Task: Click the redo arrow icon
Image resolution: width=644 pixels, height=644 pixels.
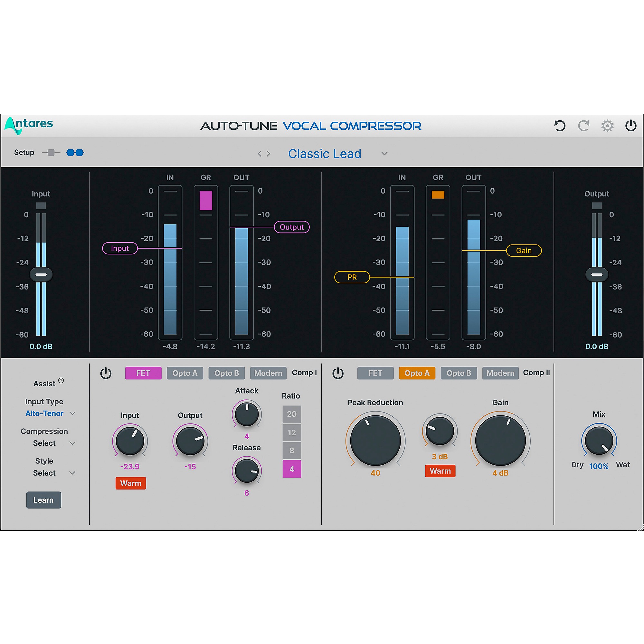Action: pyautogui.click(x=583, y=126)
